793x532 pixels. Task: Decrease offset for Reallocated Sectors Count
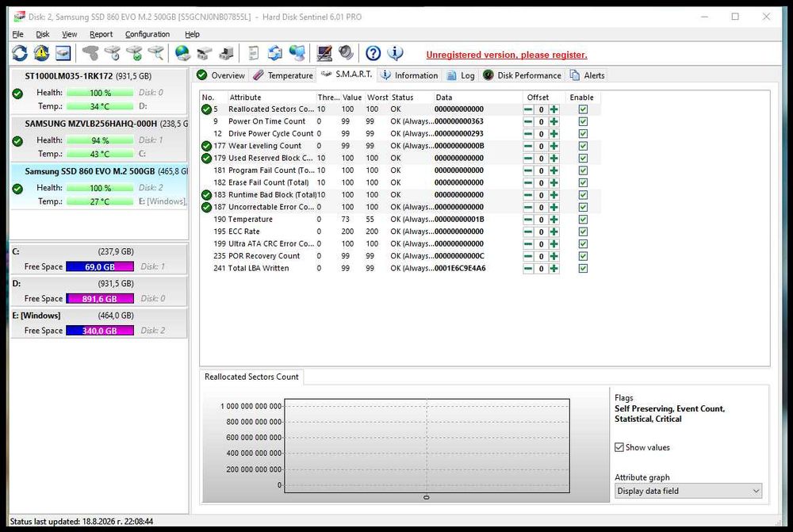(x=528, y=109)
